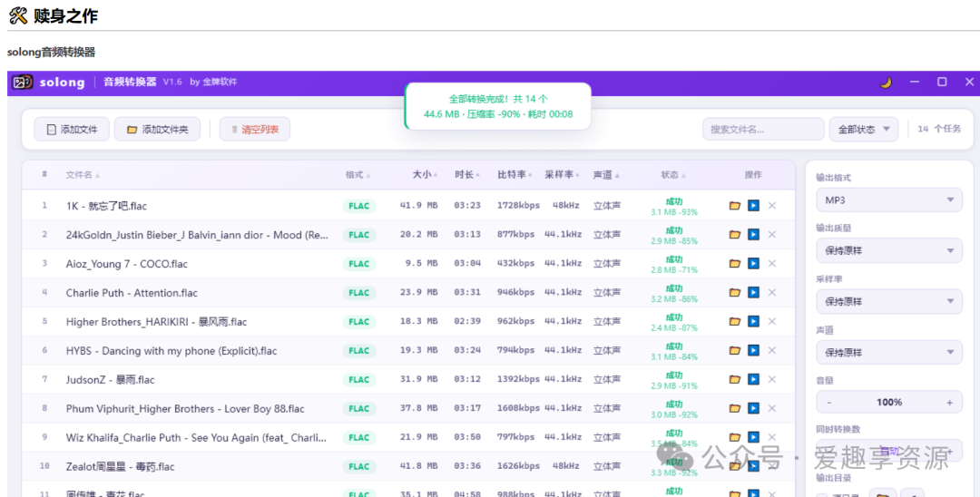Play HYBS - Dancing with my phone
Viewport: 980px width, 497px height.
pos(754,350)
